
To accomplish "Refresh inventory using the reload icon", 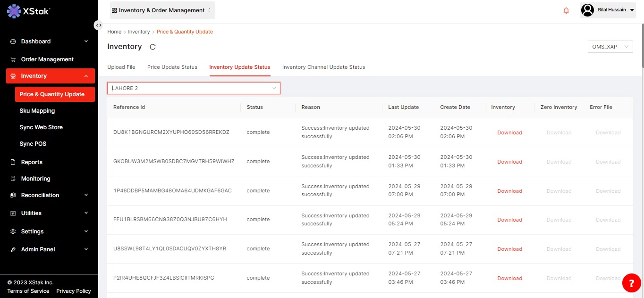I will pyautogui.click(x=153, y=47).
